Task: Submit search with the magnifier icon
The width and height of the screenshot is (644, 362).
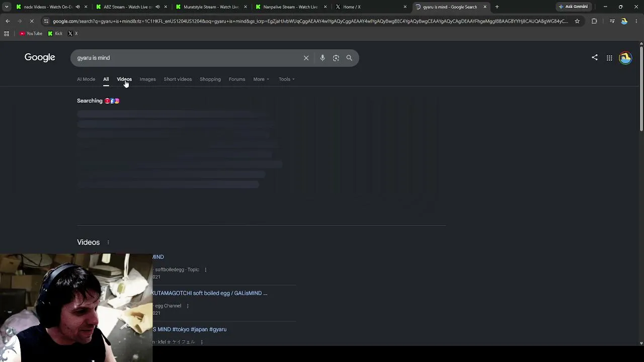Action: (x=349, y=58)
